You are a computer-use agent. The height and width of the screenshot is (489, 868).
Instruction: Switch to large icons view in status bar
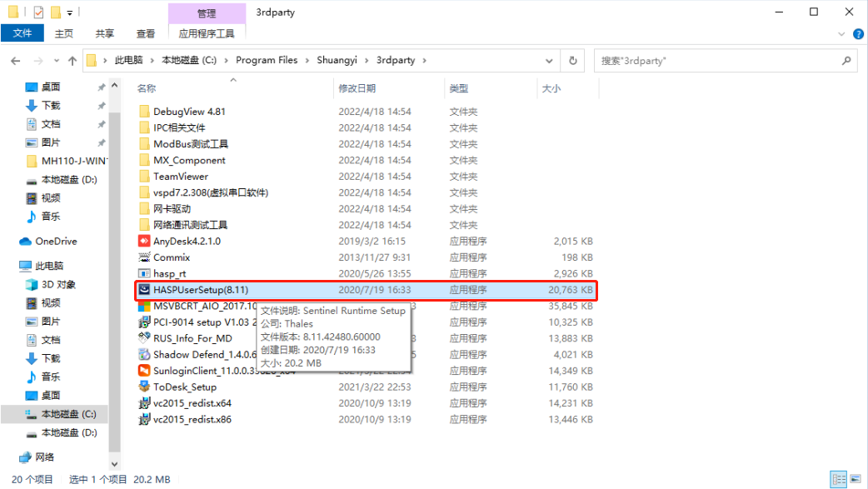856,479
